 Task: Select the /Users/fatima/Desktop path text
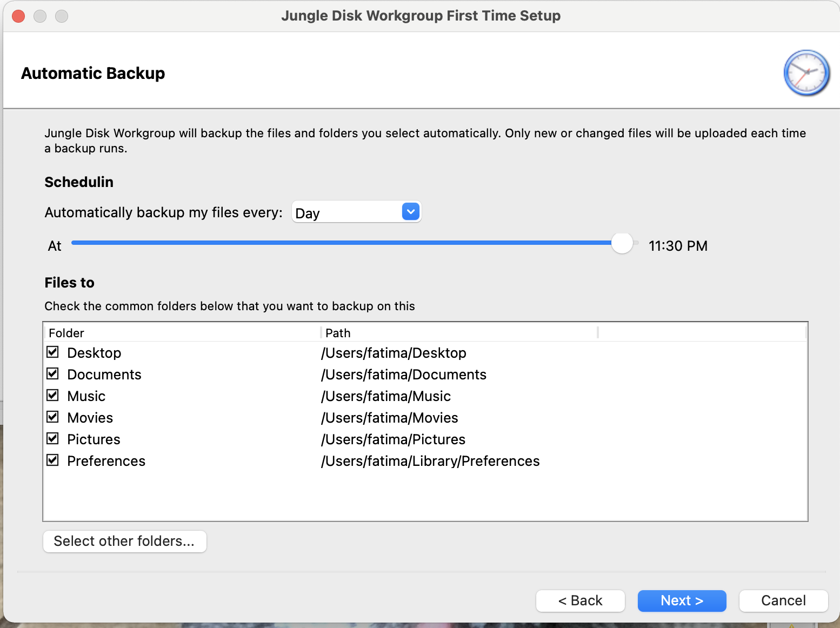point(394,353)
